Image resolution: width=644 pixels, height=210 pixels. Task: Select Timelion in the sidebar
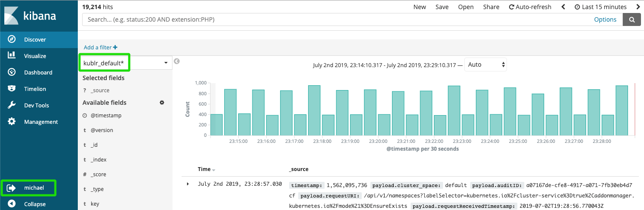[x=39, y=89]
